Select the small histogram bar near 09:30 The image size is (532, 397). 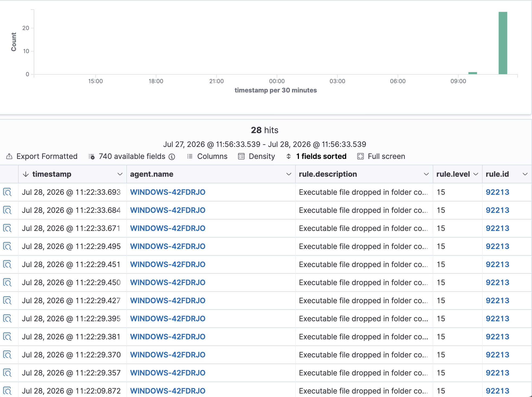point(473,73)
